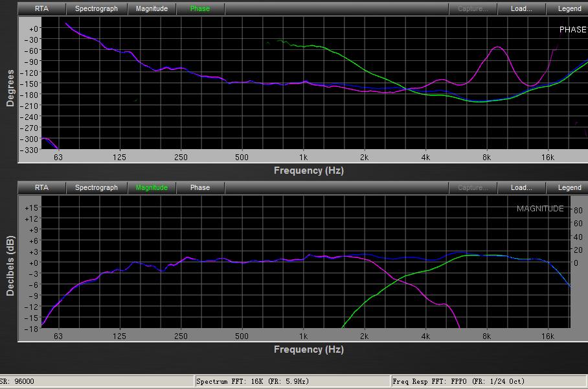
Task: Click the MAGNITUDE label inside the lower plot
Action: coord(540,209)
